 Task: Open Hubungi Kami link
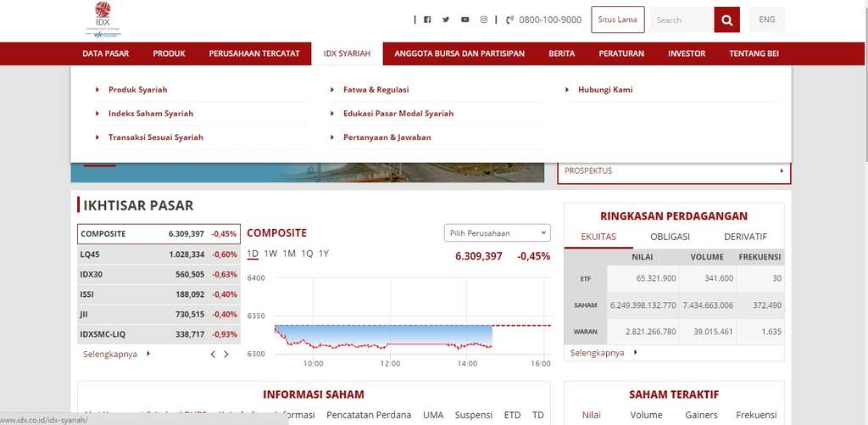point(605,89)
